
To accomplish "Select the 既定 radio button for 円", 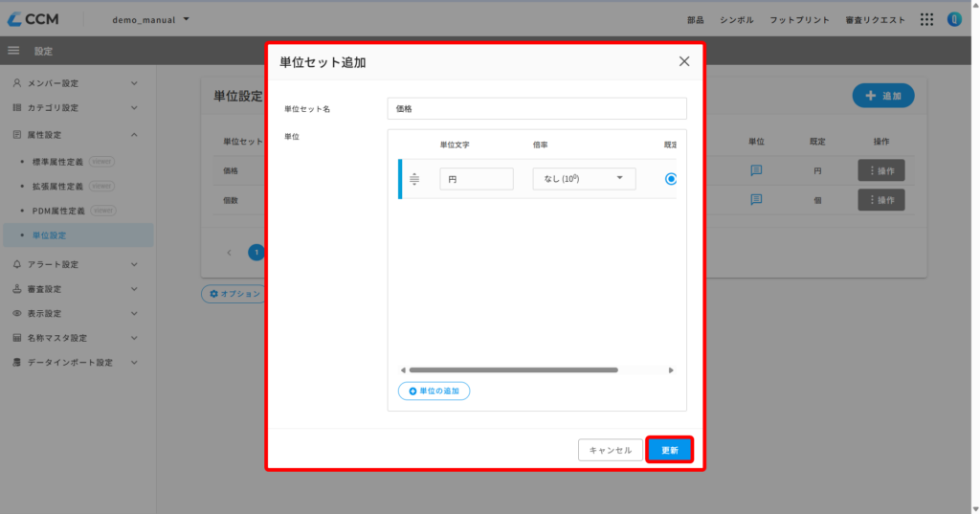I will (x=671, y=179).
